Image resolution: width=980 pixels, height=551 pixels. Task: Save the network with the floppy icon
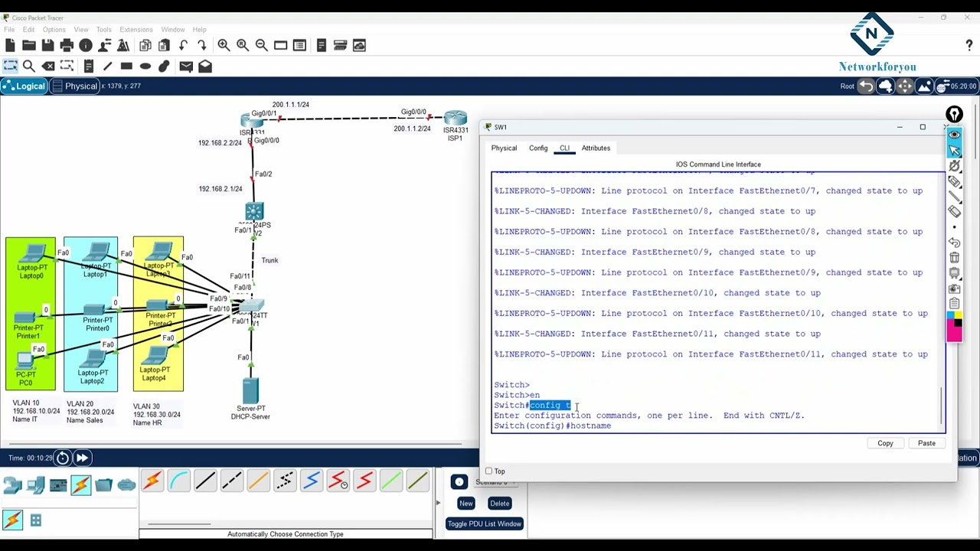[x=47, y=45]
